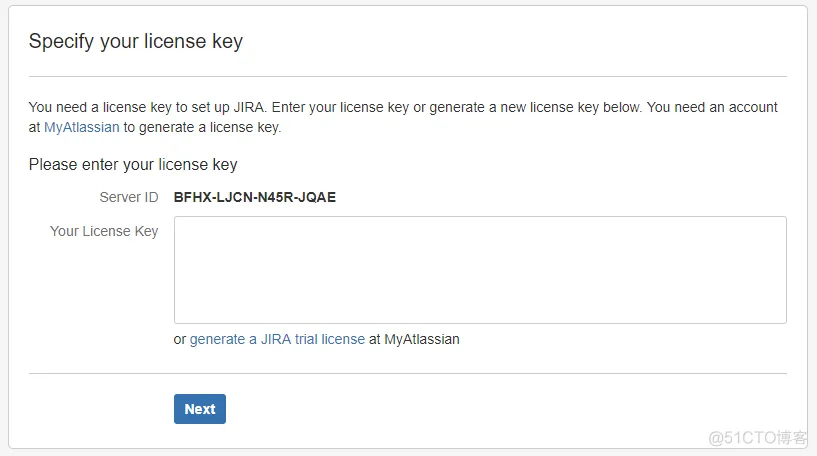Click the 'Enter your license key or generate' sentence
The height and width of the screenshot is (456, 817).
coord(456,107)
